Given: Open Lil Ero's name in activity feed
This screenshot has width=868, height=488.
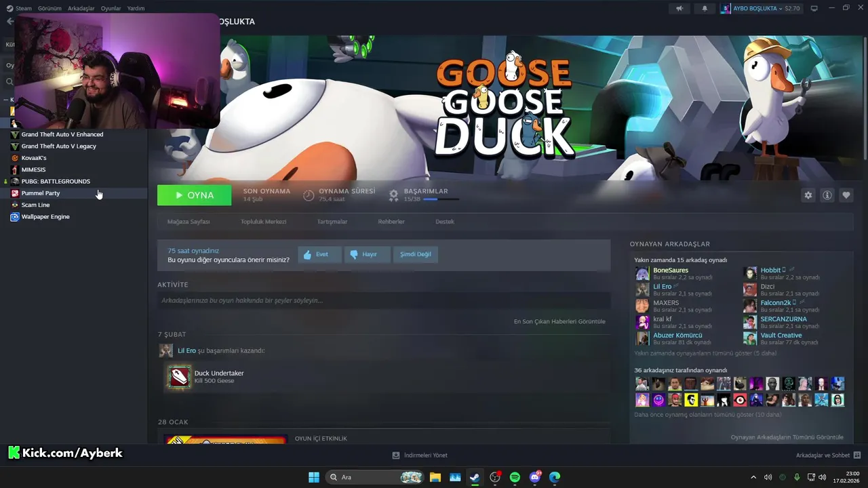Looking at the screenshot, I should coord(186,350).
